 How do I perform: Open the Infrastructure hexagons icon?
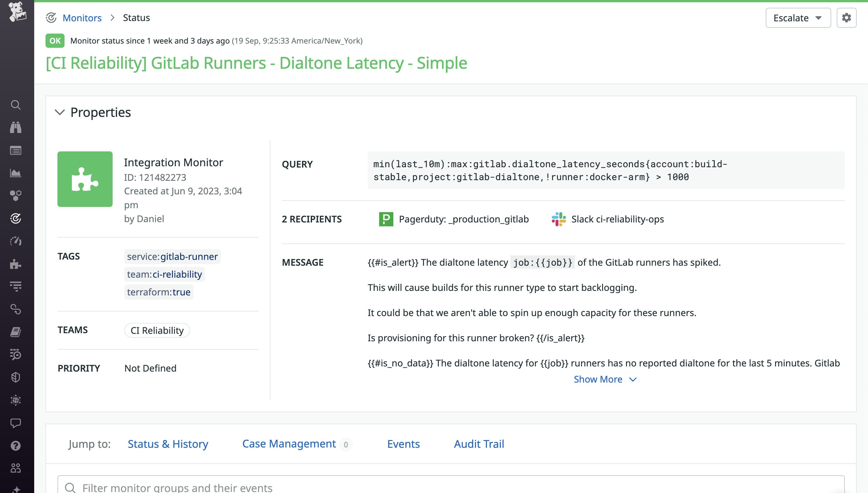coord(16,195)
